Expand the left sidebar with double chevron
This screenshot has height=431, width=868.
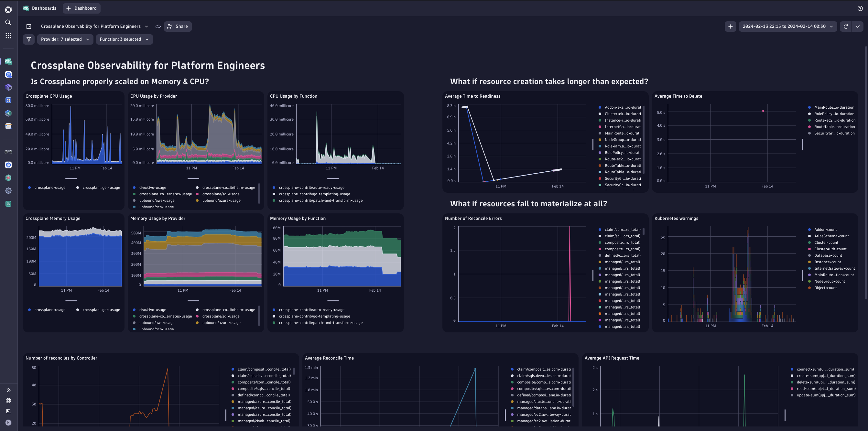coord(8,390)
